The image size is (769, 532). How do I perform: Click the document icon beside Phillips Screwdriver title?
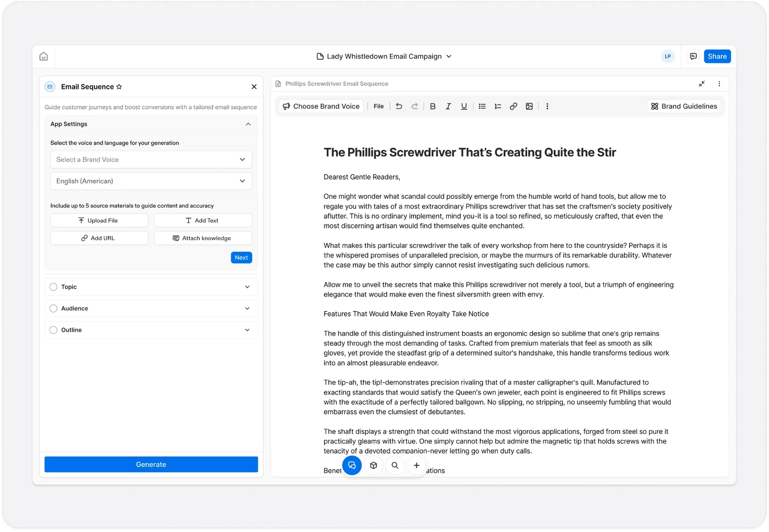(278, 84)
